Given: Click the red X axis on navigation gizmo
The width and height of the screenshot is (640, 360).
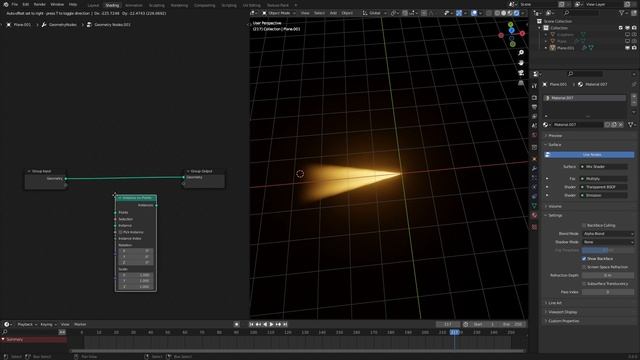Looking at the screenshot, I should pyautogui.click(x=522, y=33).
